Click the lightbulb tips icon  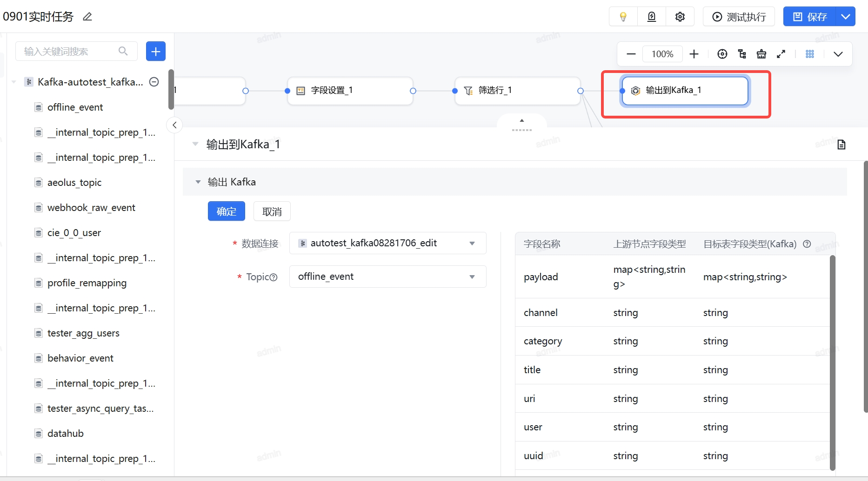click(x=623, y=17)
